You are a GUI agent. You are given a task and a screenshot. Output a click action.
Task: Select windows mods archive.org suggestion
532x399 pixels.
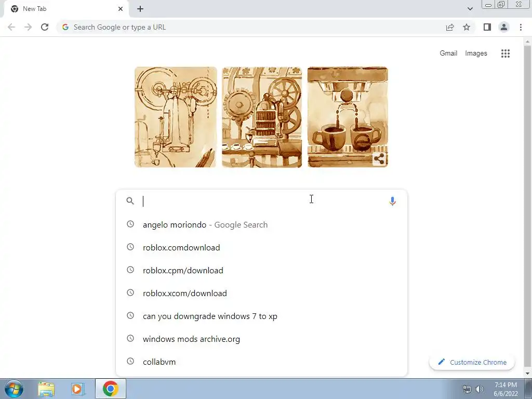pyautogui.click(x=261, y=339)
